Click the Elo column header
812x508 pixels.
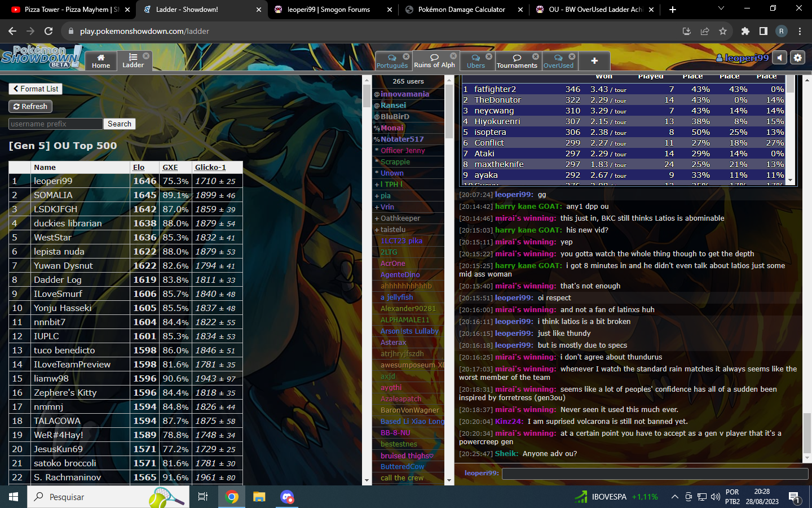coord(139,167)
